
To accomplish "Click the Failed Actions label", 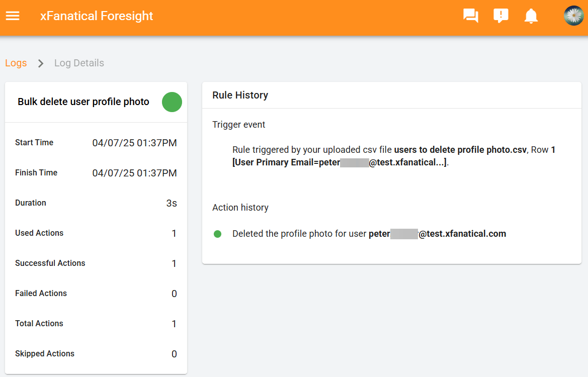I will click(x=41, y=294).
